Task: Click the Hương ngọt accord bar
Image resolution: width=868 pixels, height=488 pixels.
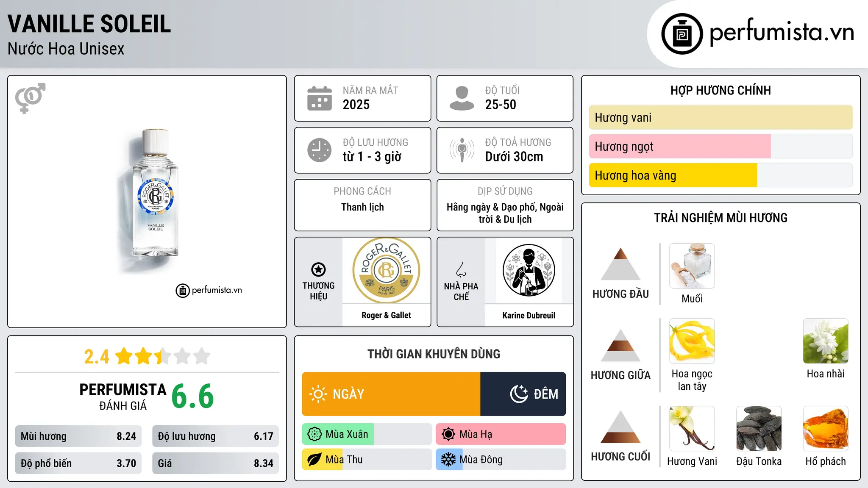Action: point(721,146)
